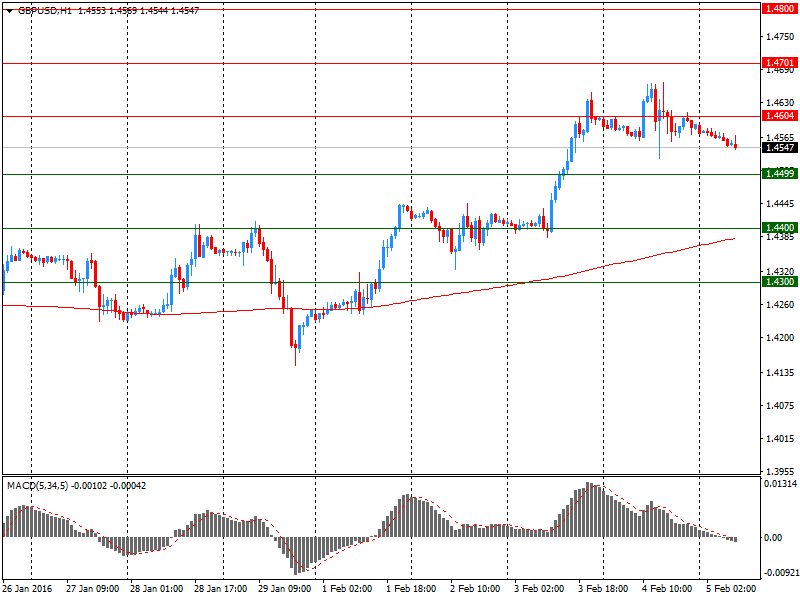Viewport: 800px width, 600px height.
Task: Click the 1 Feb 18:00 time axis label
Action: tap(411, 589)
